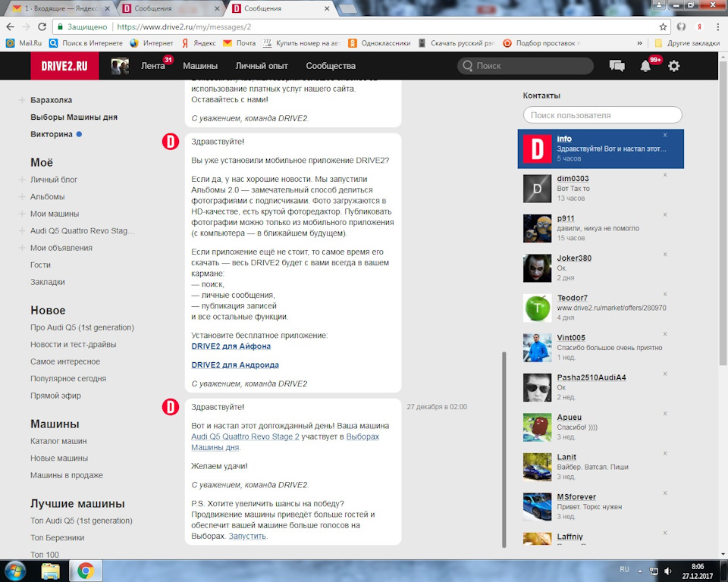728x582 pixels.
Task: Expand Audi Q5 Quattro Revo Stage plus
Action: [x=22, y=230]
